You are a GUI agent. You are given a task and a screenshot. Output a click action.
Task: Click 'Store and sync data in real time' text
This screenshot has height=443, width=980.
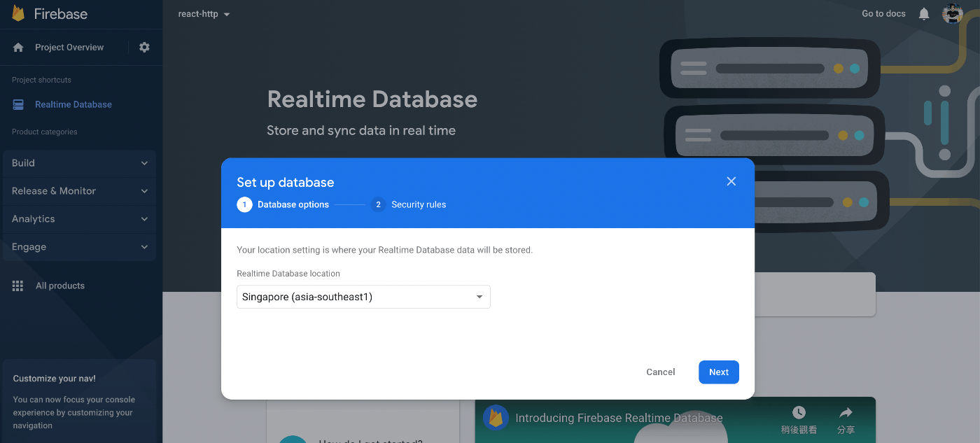click(361, 130)
